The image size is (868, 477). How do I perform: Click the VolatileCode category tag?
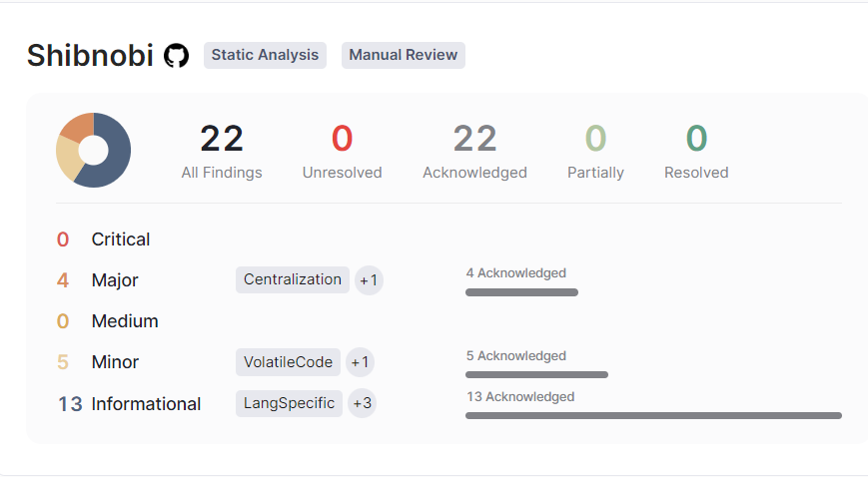288,362
